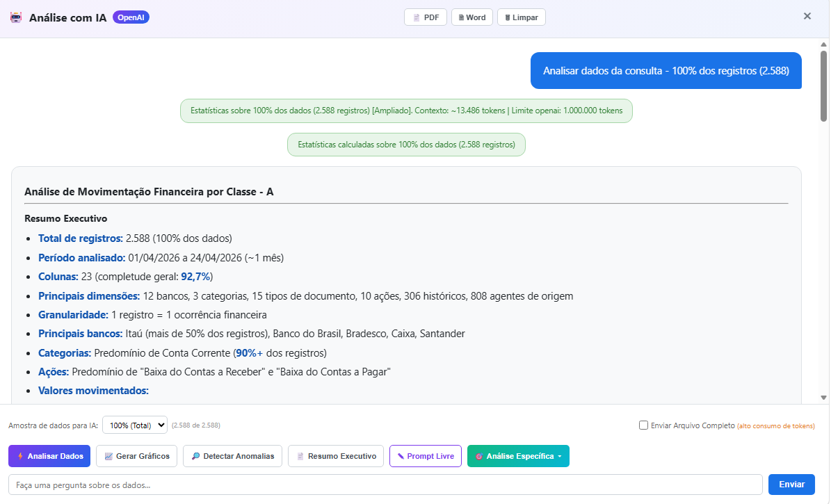Viewport: 831px width, 504px height.
Task: Open the Amostra de dados percentage selector
Action: click(x=135, y=425)
